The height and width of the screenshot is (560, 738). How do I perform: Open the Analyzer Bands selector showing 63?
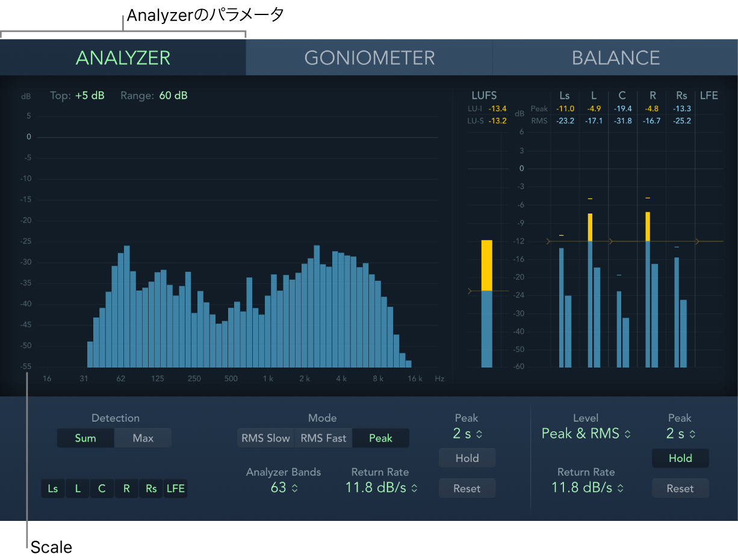[284, 488]
